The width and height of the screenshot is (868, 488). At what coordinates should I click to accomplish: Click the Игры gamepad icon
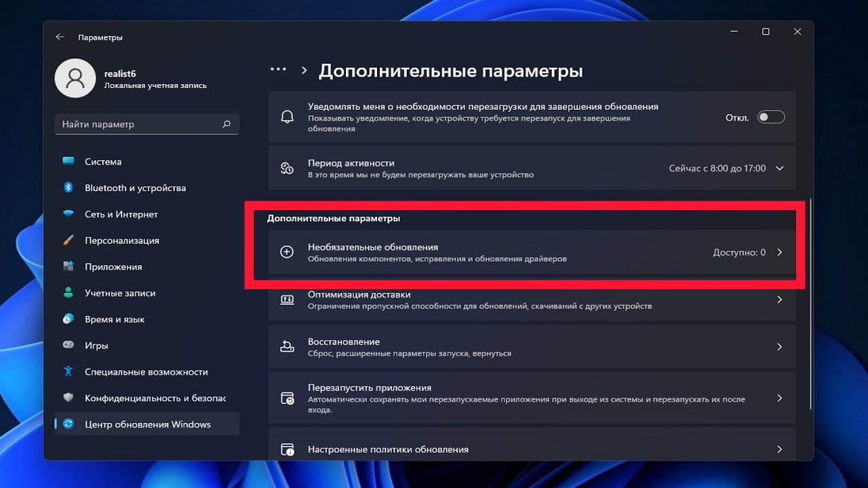(68, 345)
